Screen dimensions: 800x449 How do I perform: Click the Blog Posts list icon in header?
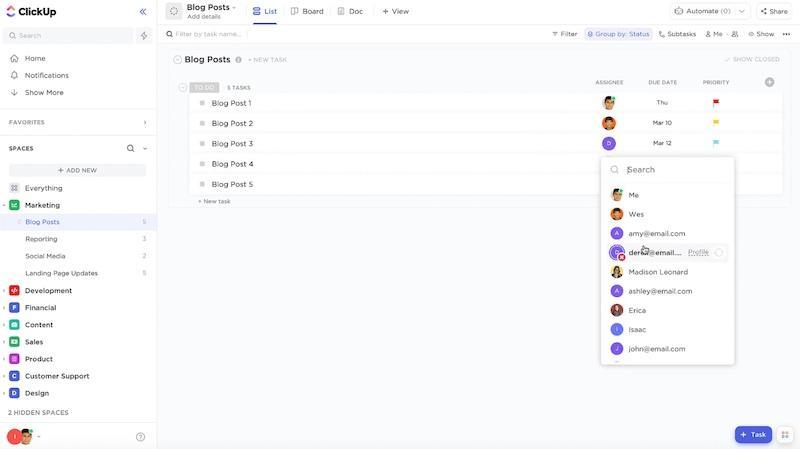(x=173, y=11)
